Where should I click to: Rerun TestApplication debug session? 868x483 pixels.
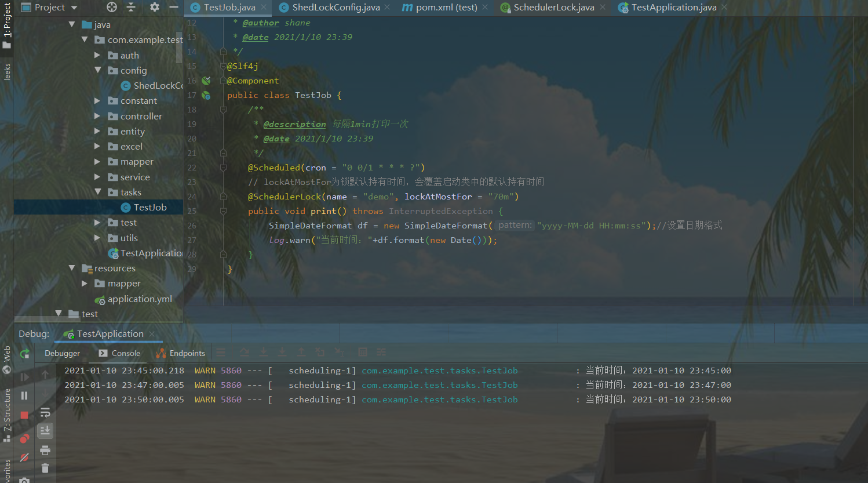click(x=24, y=354)
